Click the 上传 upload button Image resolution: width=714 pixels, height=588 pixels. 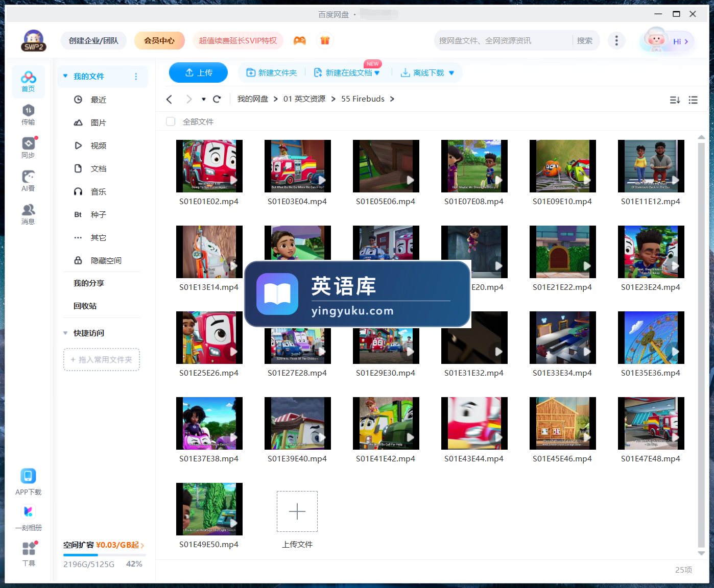pyautogui.click(x=198, y=72)
